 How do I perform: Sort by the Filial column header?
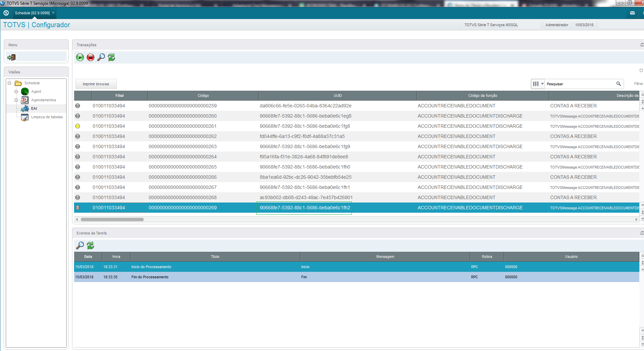click(120, 95)
